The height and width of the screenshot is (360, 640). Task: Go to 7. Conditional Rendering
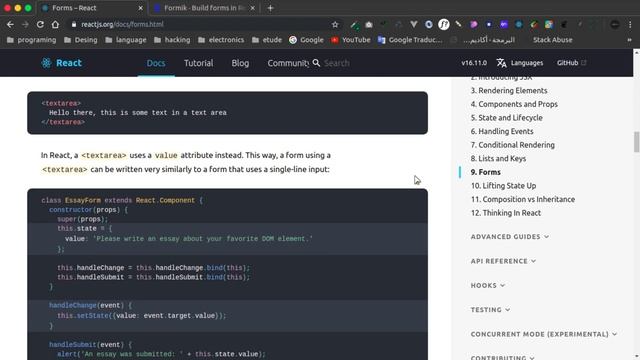click(512, 145)
